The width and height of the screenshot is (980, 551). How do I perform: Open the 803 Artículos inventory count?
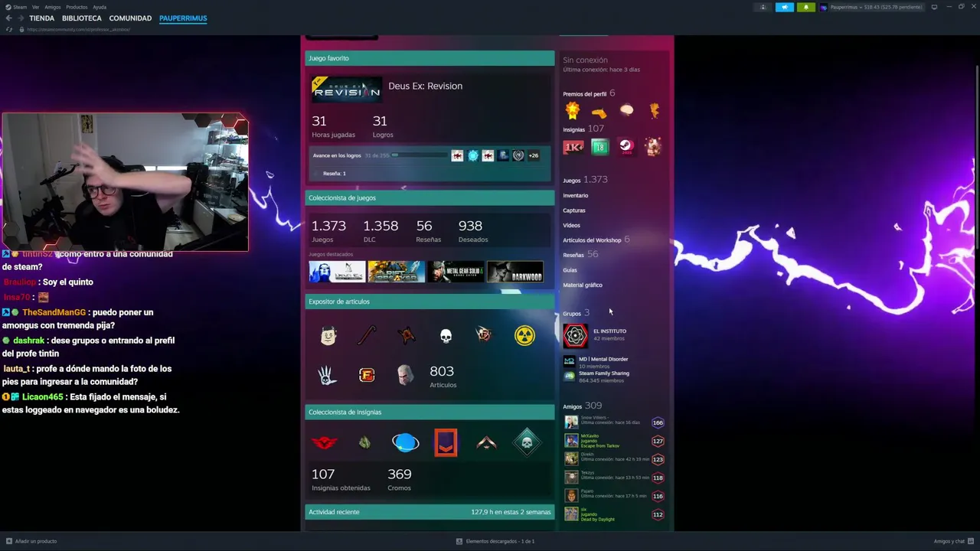click(x=443, y=376)
